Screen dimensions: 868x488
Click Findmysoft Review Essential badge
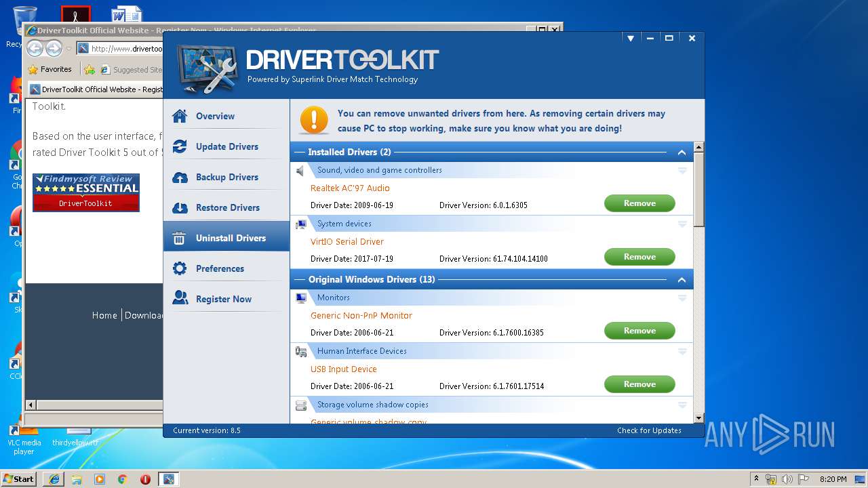86,192
